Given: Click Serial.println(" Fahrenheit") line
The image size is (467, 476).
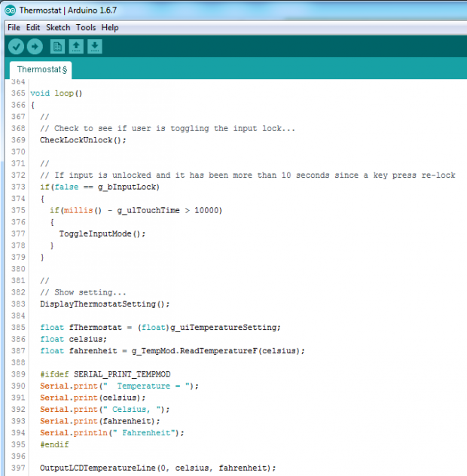Looking at the screenshot, I should 112,433.
